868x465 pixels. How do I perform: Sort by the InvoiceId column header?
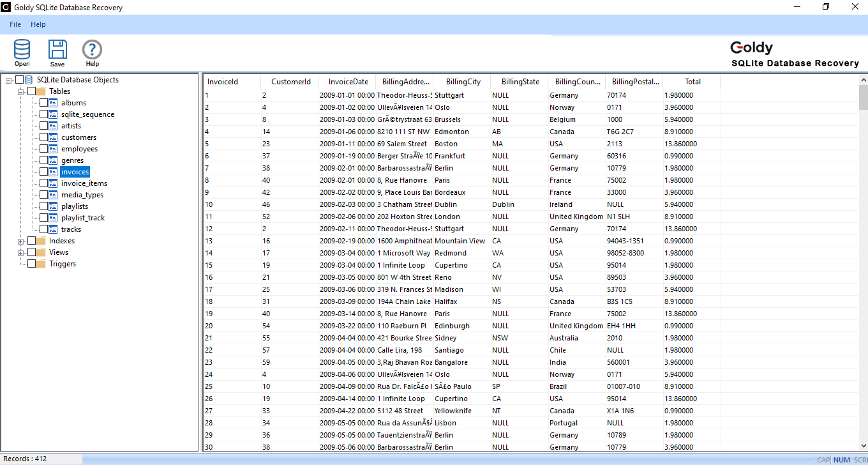(232, 82)
